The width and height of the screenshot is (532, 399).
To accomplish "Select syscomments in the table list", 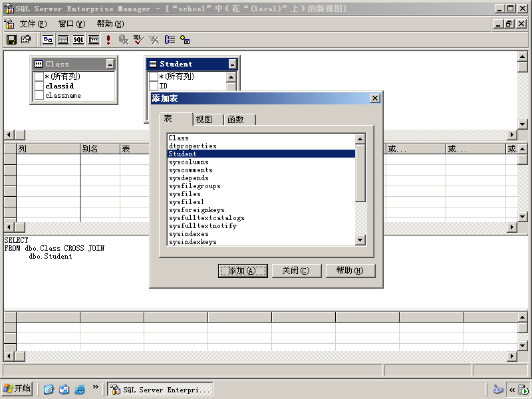I will 261,170.
